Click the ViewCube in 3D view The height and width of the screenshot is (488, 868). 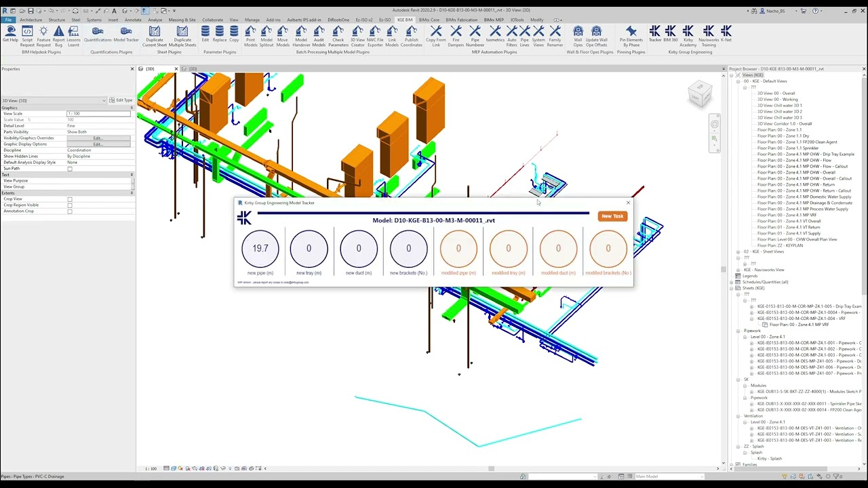[x=700, y=94]
